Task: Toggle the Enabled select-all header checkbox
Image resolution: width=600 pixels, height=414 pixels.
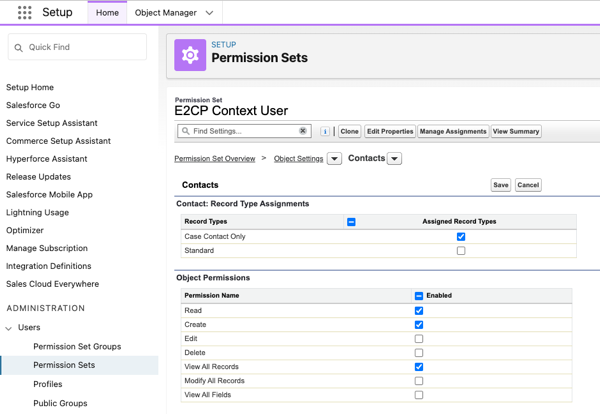Action: (419, 296)
